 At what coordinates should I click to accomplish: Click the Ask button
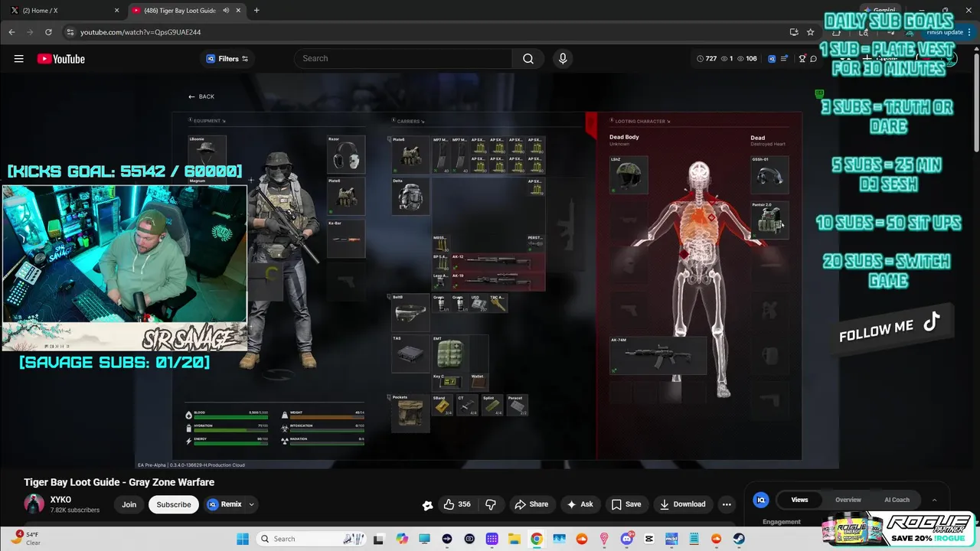[580, 504]
